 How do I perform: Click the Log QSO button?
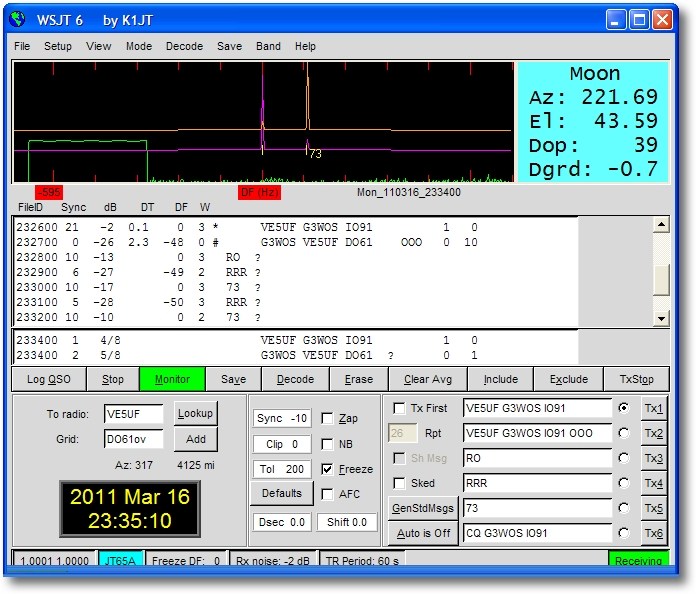point(49,380)
